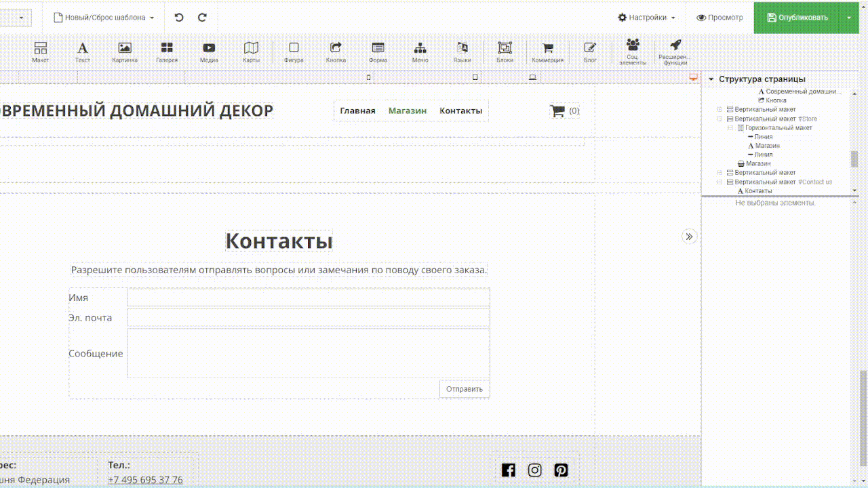
Task: Click the Отправить form button
Action: click(465, 389)
